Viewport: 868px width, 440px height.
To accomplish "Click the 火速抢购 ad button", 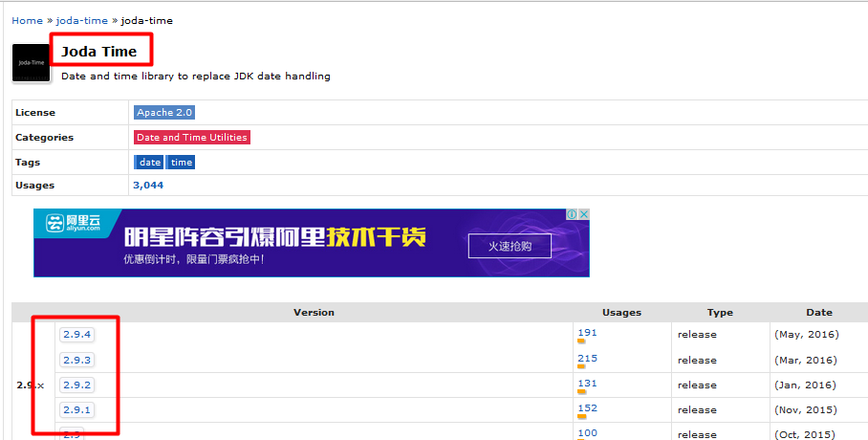I will pyautogui.click(x=510, y=246).
